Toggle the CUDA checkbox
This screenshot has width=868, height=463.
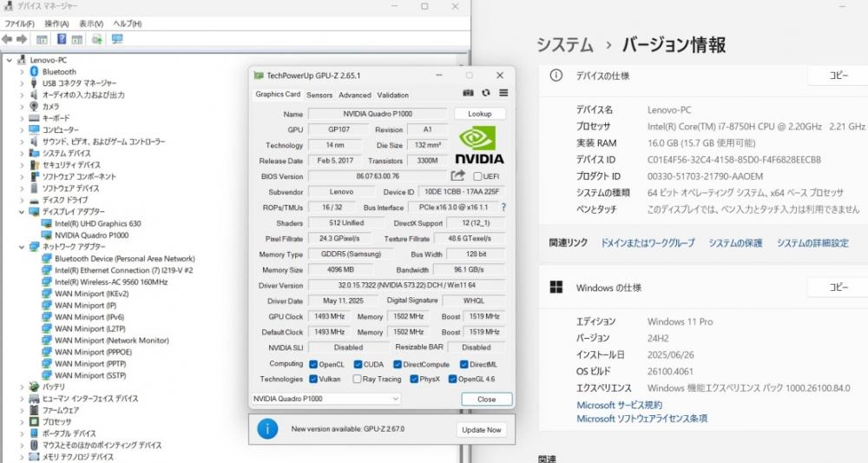click(358, 364)
